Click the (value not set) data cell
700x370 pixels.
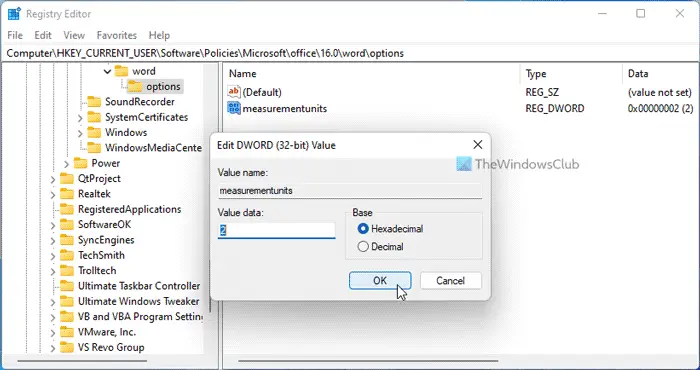point(660,92)
